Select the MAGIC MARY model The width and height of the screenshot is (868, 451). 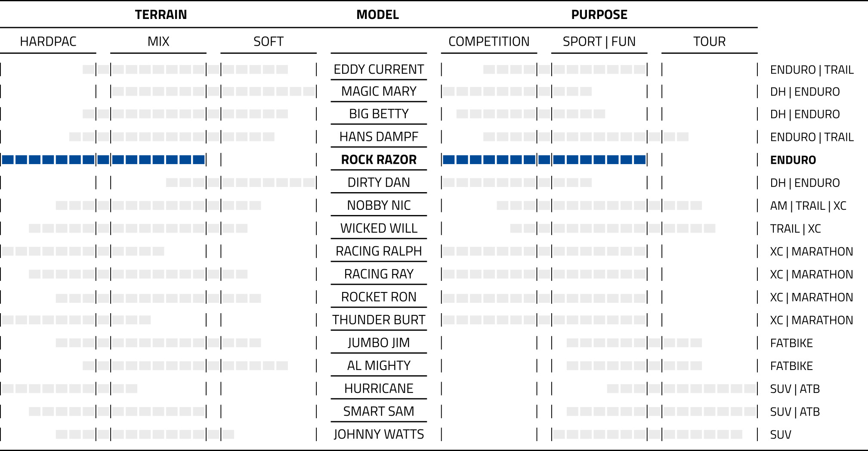379,91
